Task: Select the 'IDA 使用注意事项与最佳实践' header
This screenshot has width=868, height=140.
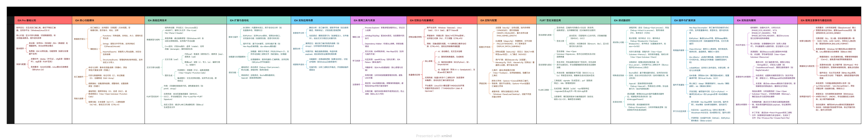Action: (x=829, y=20)
